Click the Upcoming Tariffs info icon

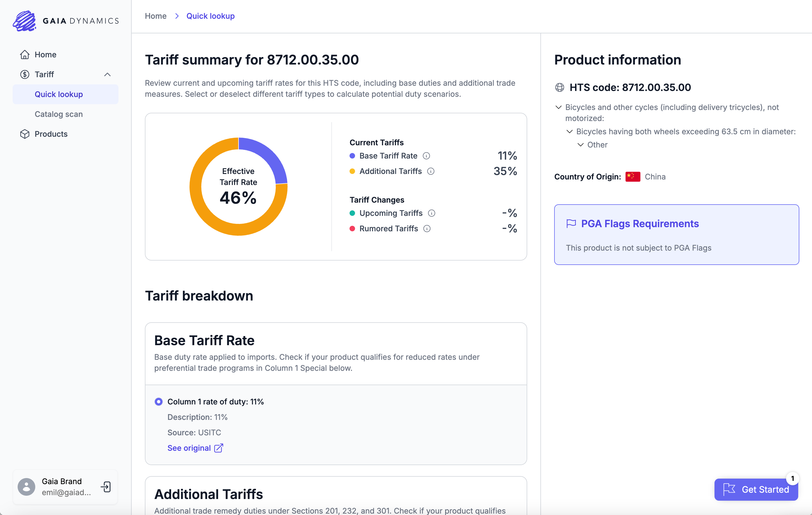[x=431, y=213]
